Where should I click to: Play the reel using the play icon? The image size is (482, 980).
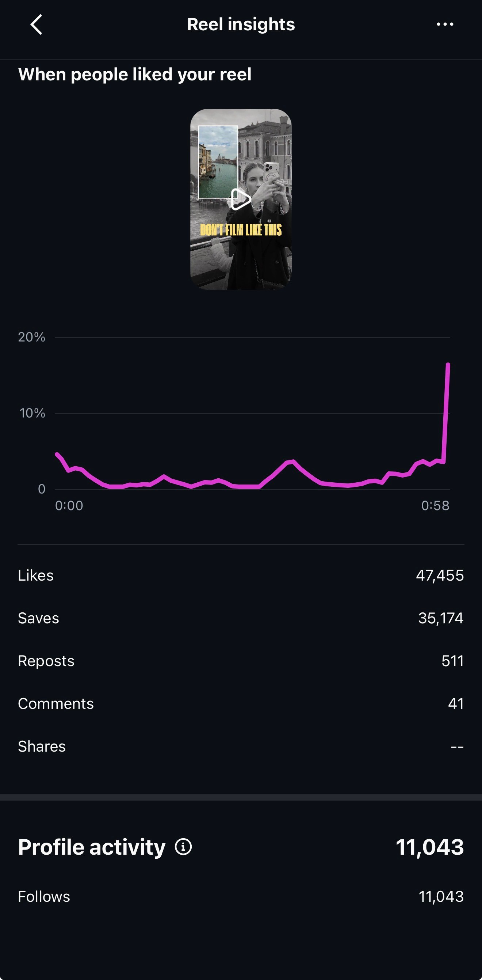click(241, 199)
